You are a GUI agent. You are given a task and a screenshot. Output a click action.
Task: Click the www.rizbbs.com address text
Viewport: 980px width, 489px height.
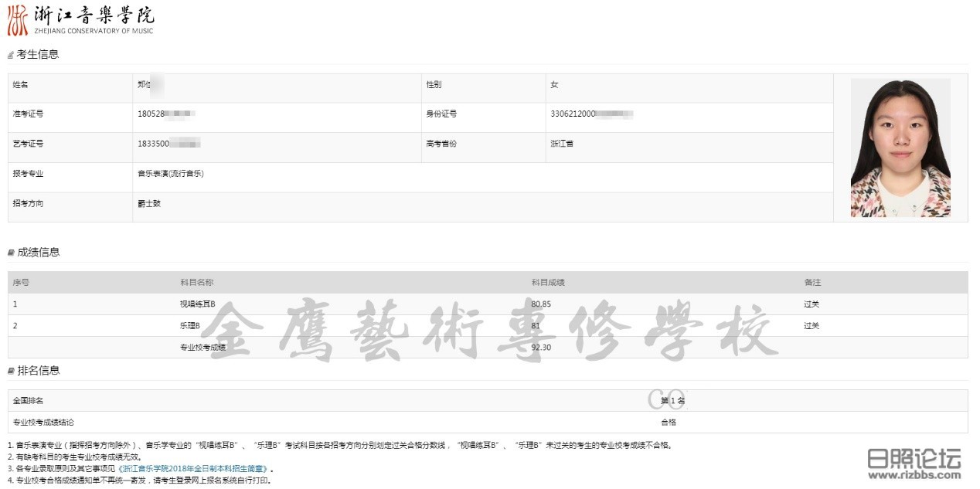click(x=914, y=475)
